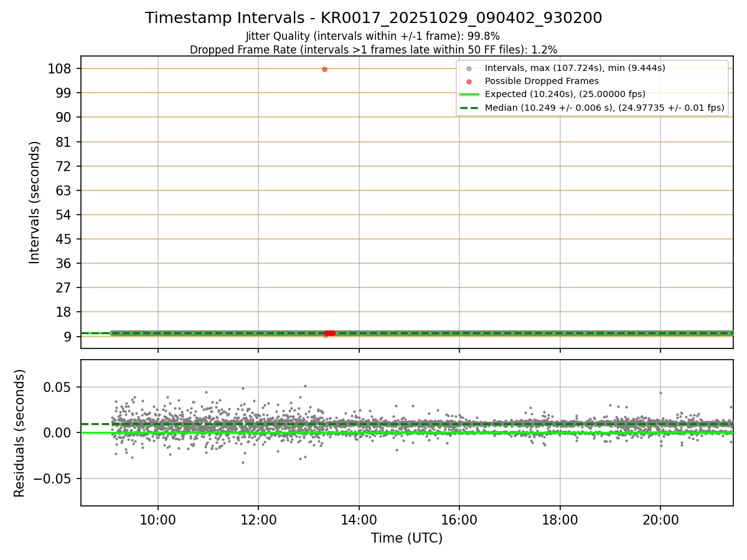
Task: Click the dashed green line sample in the legend
Action: [x=469, y=108]
